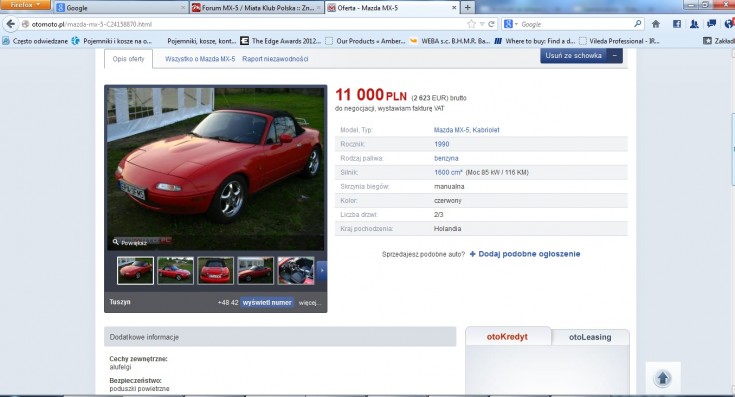Click the wyświetl numer button
The width and height of the screenshot is (735, 397).
click(x=267, y=302)
